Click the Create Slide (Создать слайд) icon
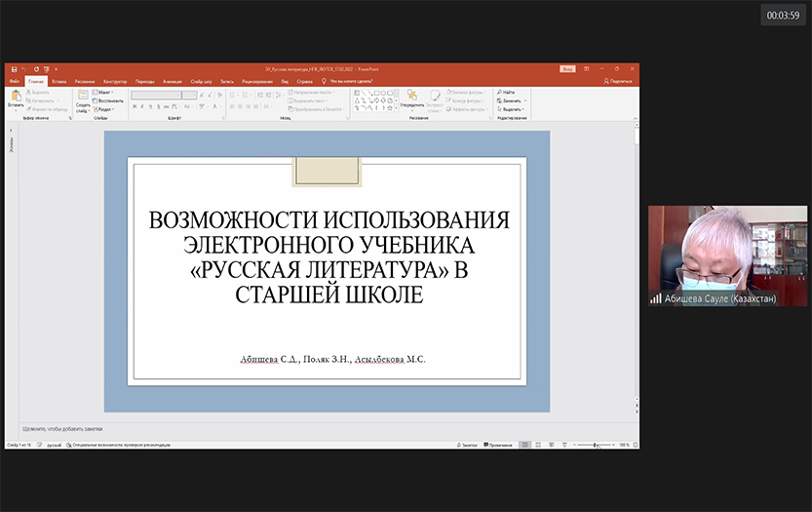The width and height of the screenshot is (812, 512). tap(83, 97)
